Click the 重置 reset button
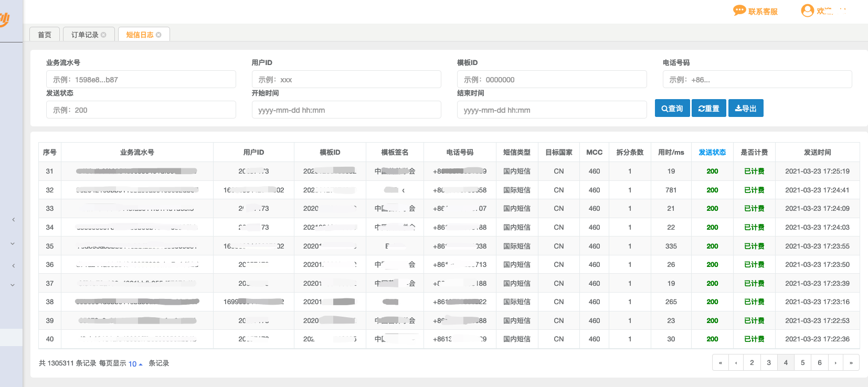 pos(709,108)
